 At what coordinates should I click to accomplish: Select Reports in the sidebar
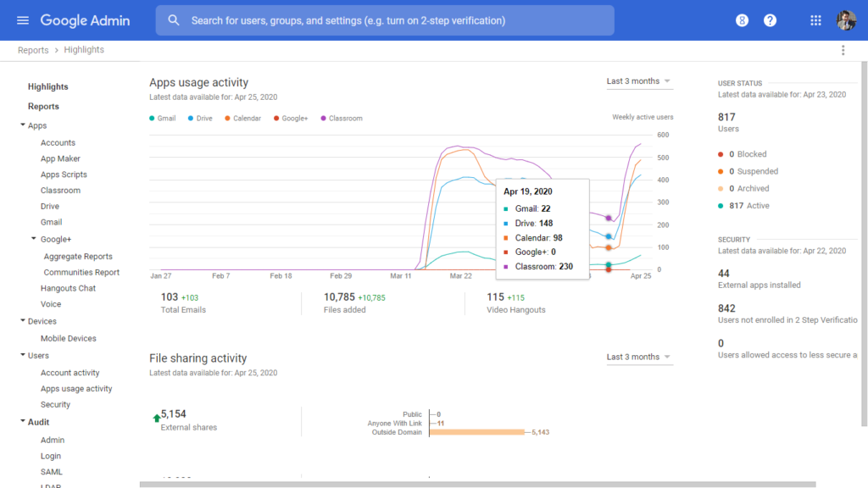pos(43,106)
